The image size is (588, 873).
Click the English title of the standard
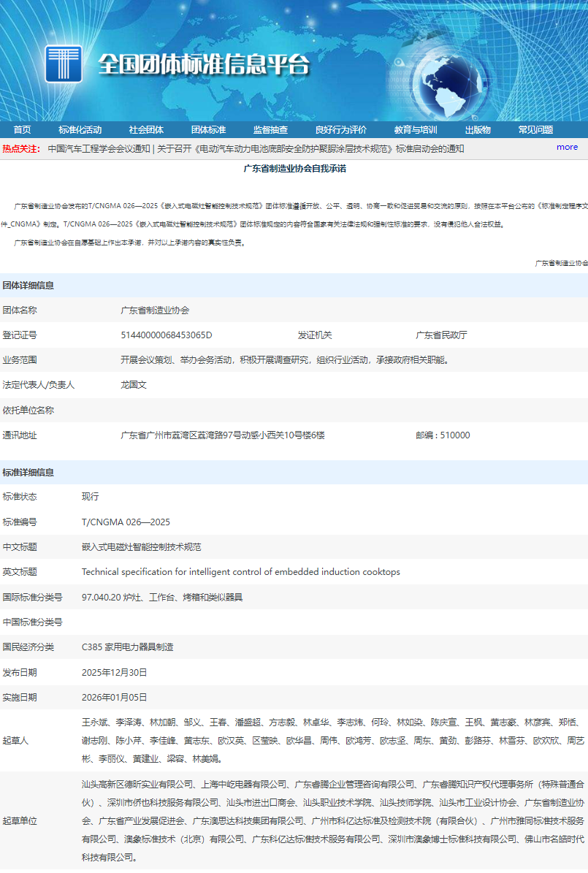tap(240, 572)
